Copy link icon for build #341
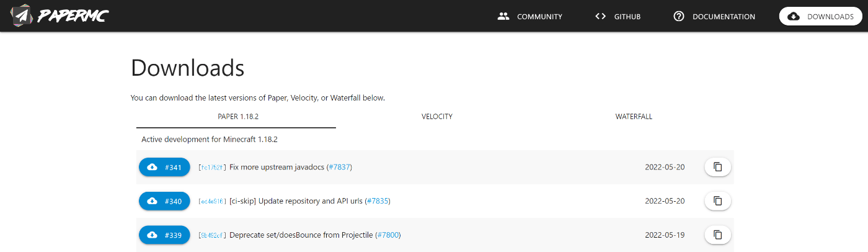Viewport: 868px width, 252px height. pos(718,167)
